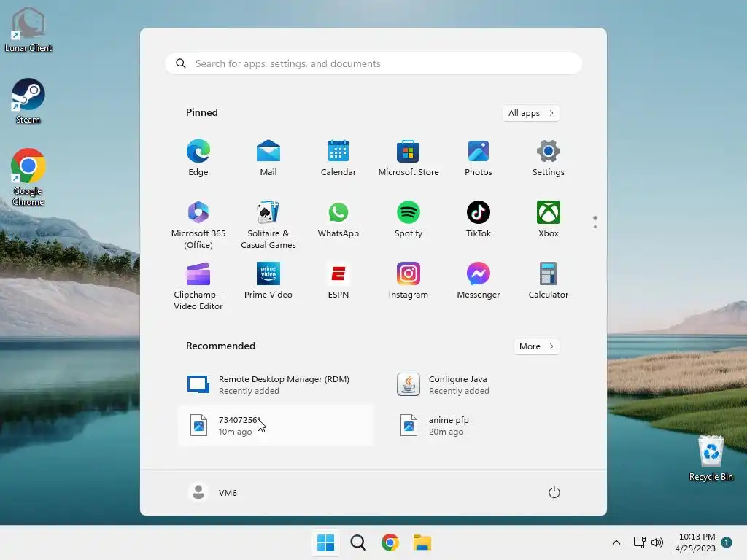Open TikTok

click(x=479, y=219)
